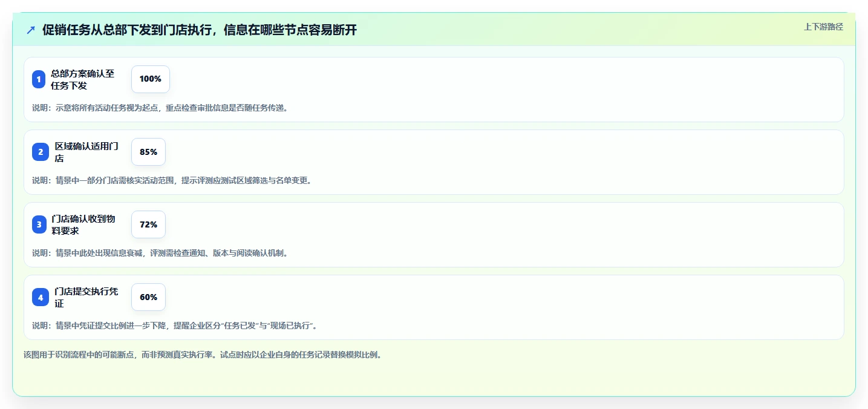The image size is (868, 409).
Task: Click the note about 审批信息是否随任务传递
Action: (x=160, y=108)
